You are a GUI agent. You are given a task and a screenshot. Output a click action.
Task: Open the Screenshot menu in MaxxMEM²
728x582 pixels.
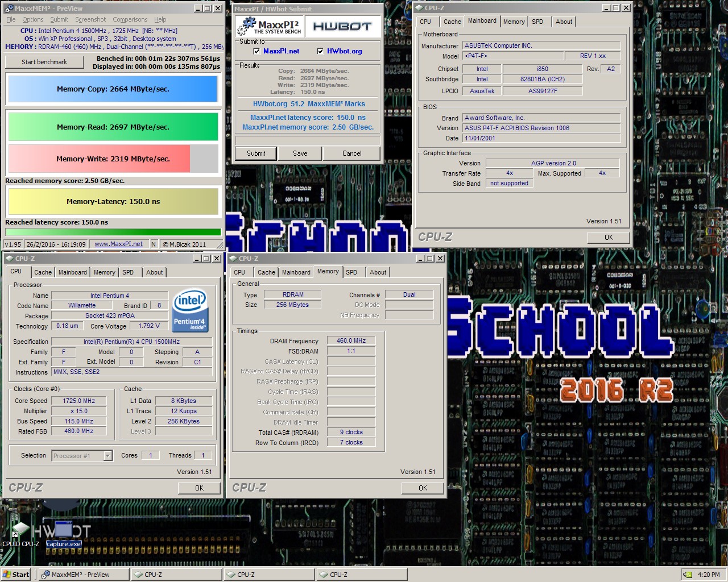tap(91, 19)
